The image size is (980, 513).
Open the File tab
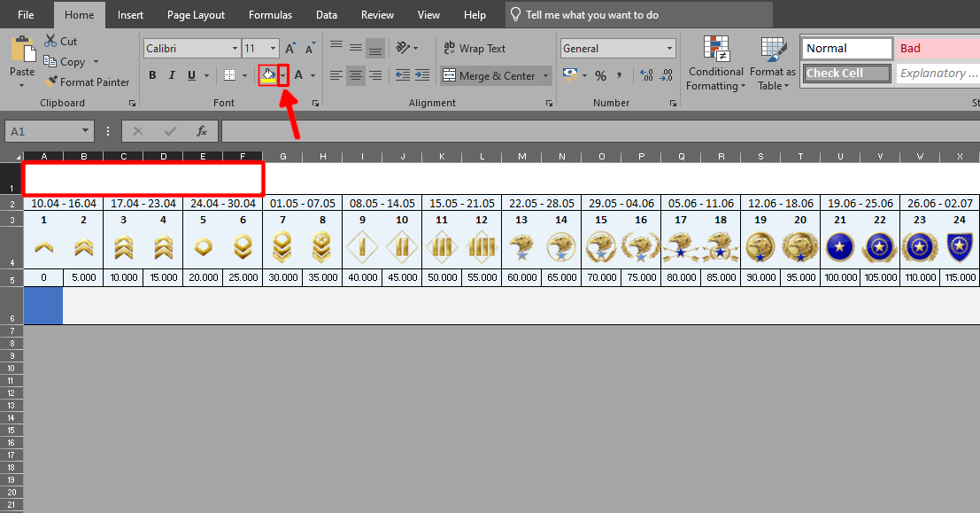pyautogui.click(x=26, y=15)
